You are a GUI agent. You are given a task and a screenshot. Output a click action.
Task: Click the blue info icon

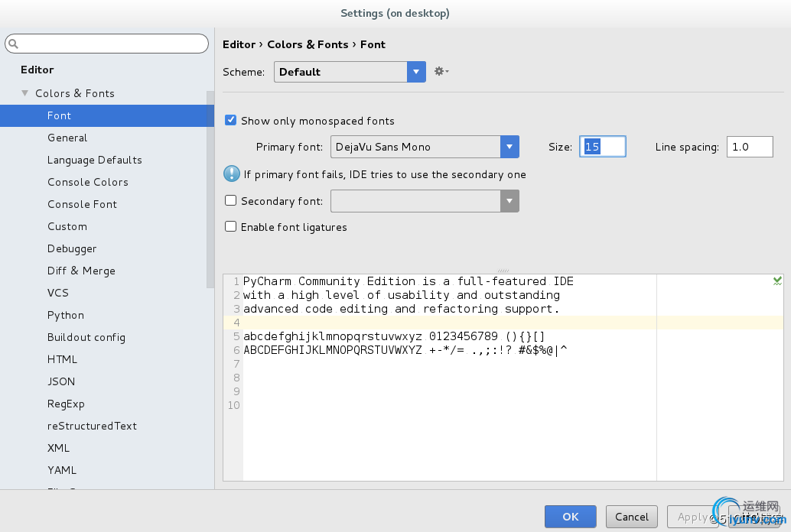tap(231, 174)
